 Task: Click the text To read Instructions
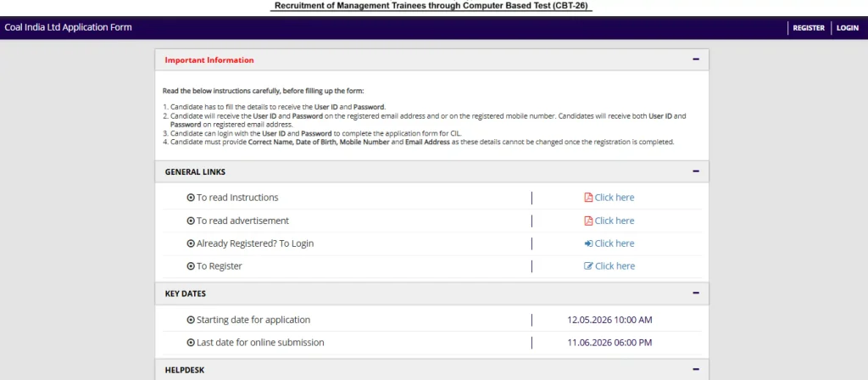(237, 198)
